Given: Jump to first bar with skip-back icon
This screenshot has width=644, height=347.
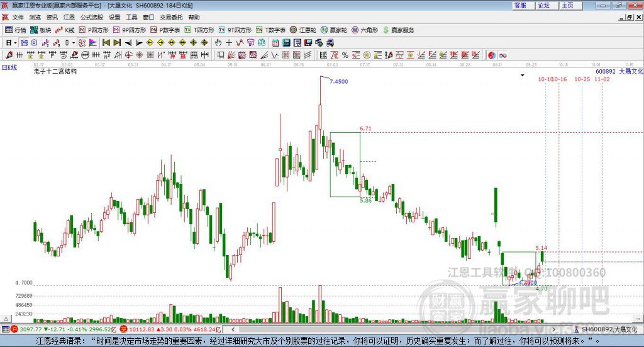Looking at the screenshot, I should pyautogui.click(x=106, y=43).
